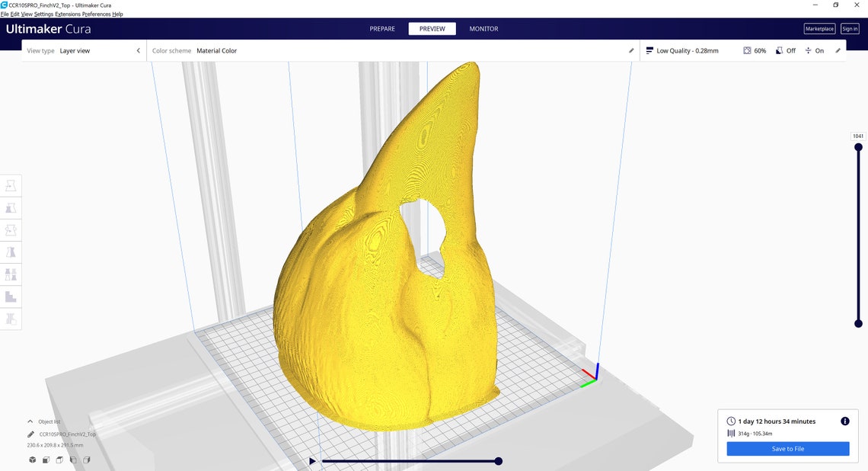Open print settings via pencil icon
The height and width of the screenshot is (471, 868).
[x=838, y=50]
